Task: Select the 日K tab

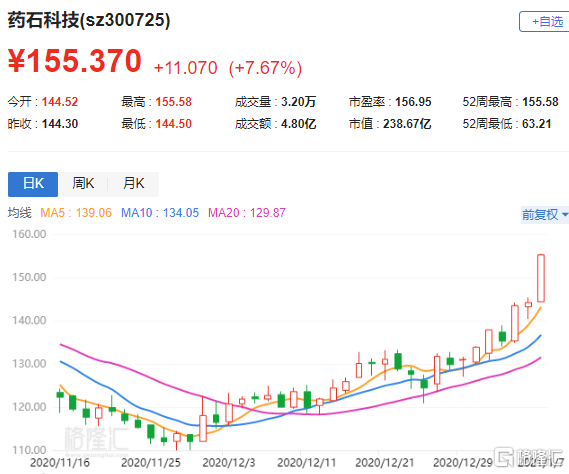Action: tap(33, 184)
